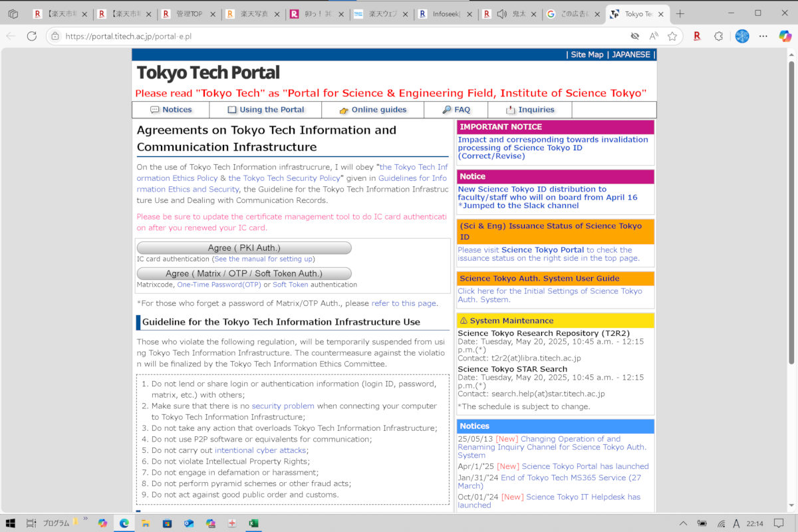Screen dimensions: 798x532
Task: Open the Extensions puzzle icon
Action: pyautogui.click(x=719, y=36)
